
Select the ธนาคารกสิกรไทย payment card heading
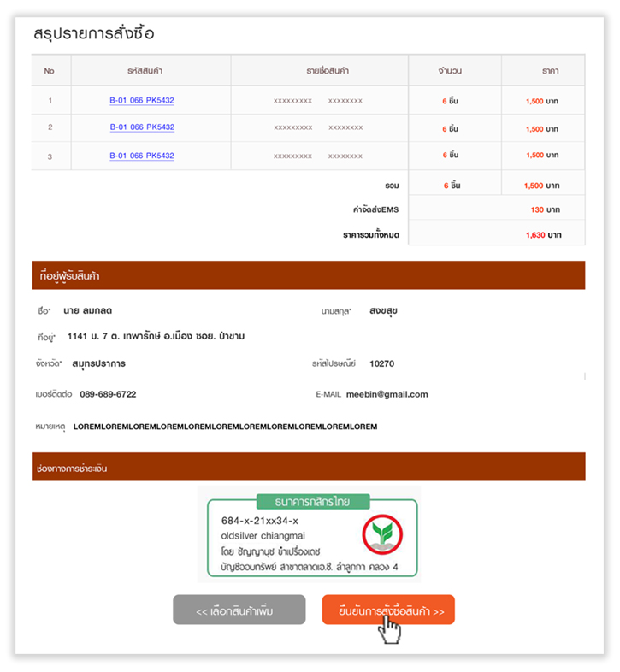[x=313, y=501]
